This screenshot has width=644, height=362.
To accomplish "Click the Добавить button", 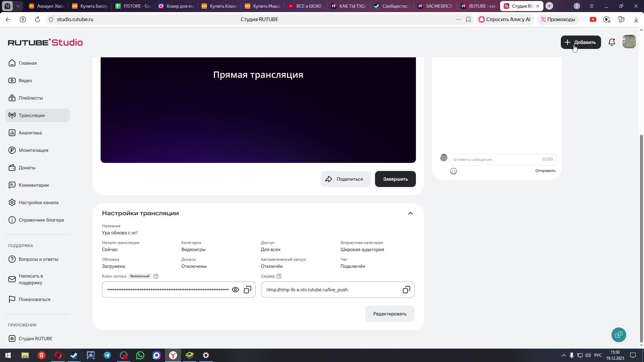I will [581, 42].
